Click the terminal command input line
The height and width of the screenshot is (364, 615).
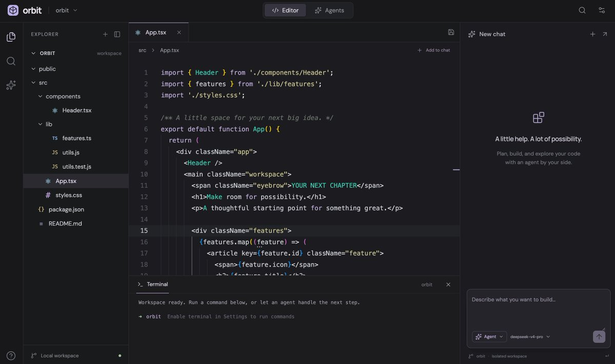[x=231, y=317]
